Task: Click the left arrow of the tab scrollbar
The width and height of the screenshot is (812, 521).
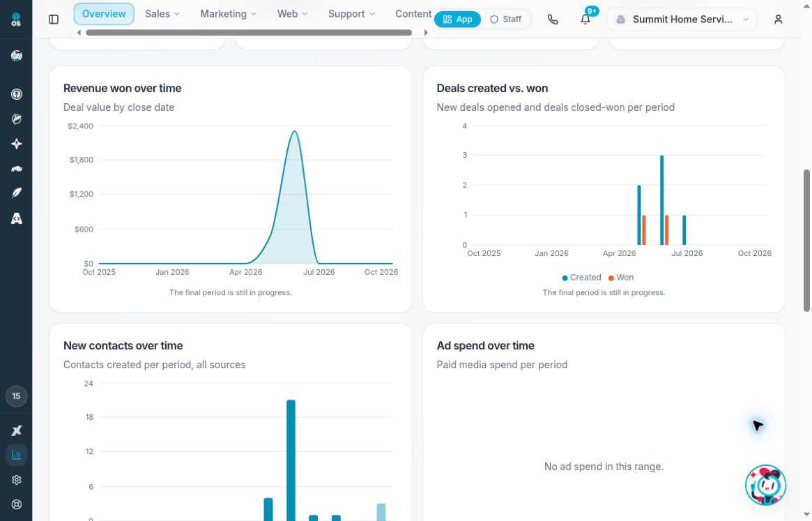Action: coord(79,33)
